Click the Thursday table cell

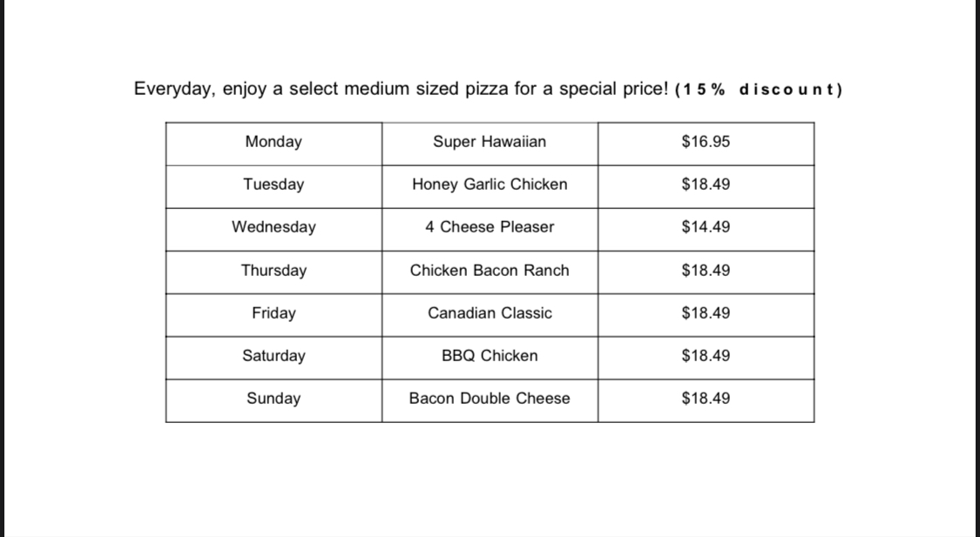274,271
